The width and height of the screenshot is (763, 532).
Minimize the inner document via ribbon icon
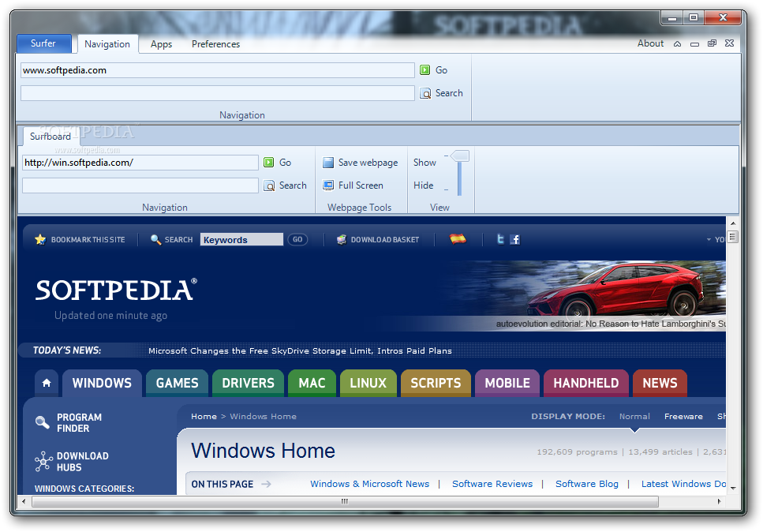pyautogui.click(x=695, y=43)
